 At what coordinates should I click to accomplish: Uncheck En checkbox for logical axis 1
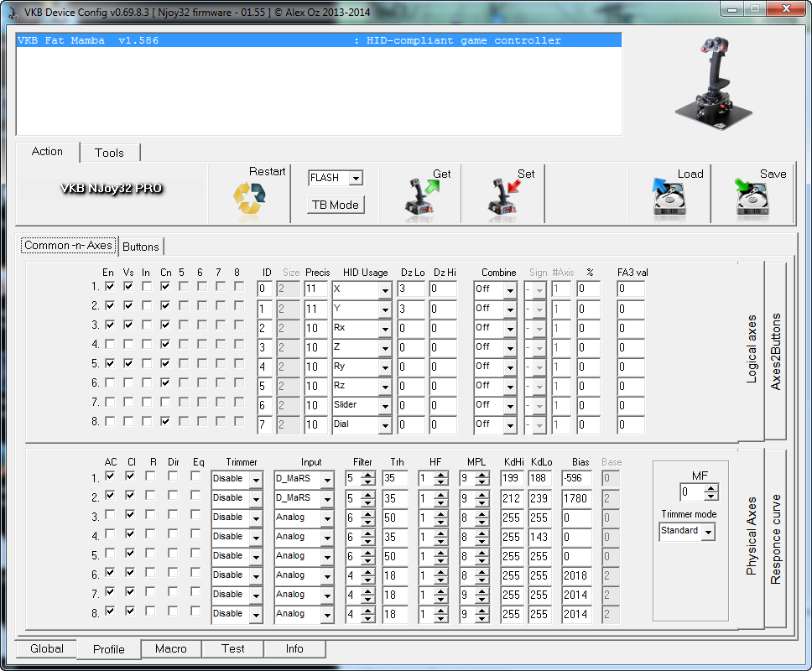coord(110,286)
